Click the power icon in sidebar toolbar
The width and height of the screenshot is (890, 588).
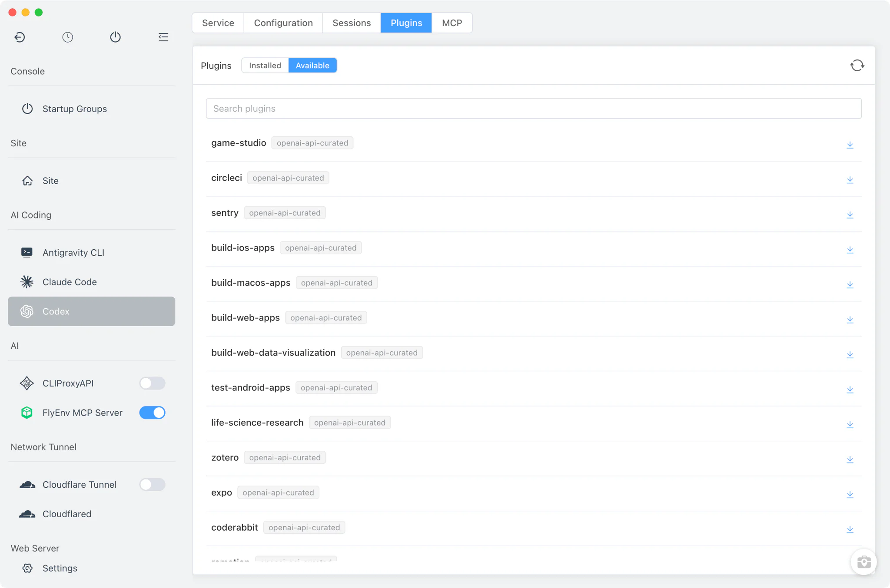click(x=115, y=37)
